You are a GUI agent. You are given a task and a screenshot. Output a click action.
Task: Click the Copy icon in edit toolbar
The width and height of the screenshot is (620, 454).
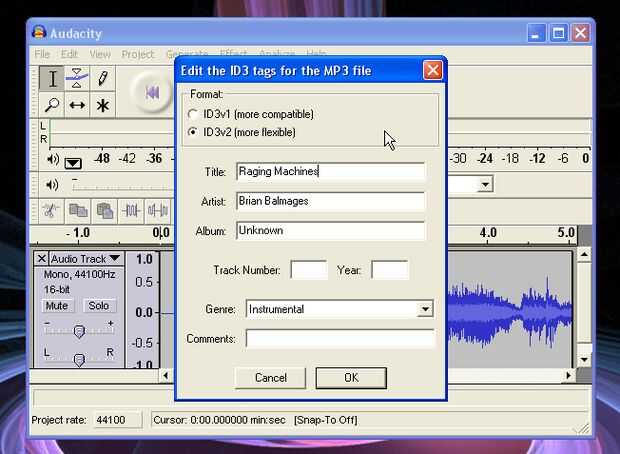pos(78,211)
